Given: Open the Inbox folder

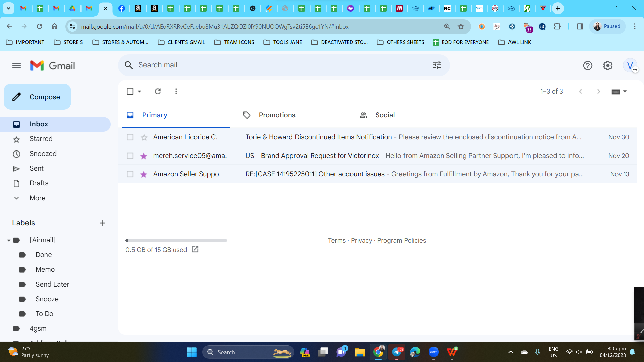Looking at the screenshot, I should pos(55,124).
